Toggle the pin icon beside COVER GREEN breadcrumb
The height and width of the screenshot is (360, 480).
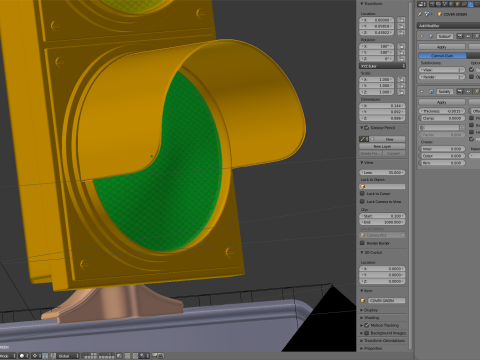(x=420, y=14)
